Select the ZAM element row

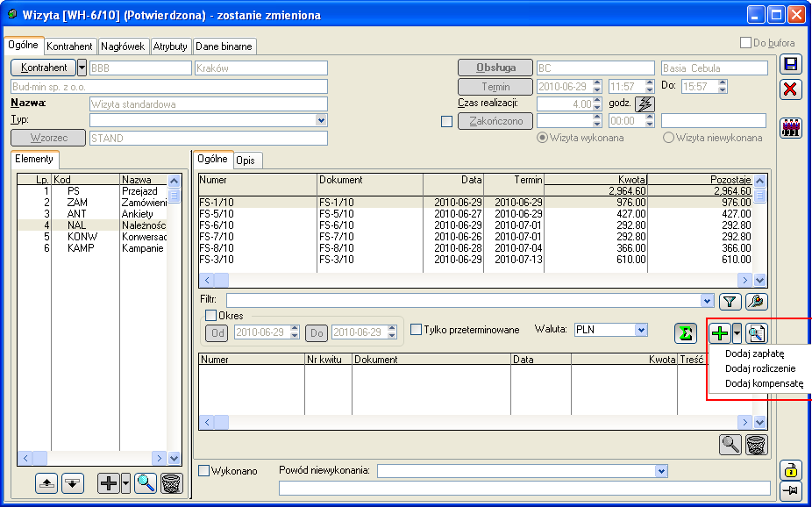[x=93, y=203]
